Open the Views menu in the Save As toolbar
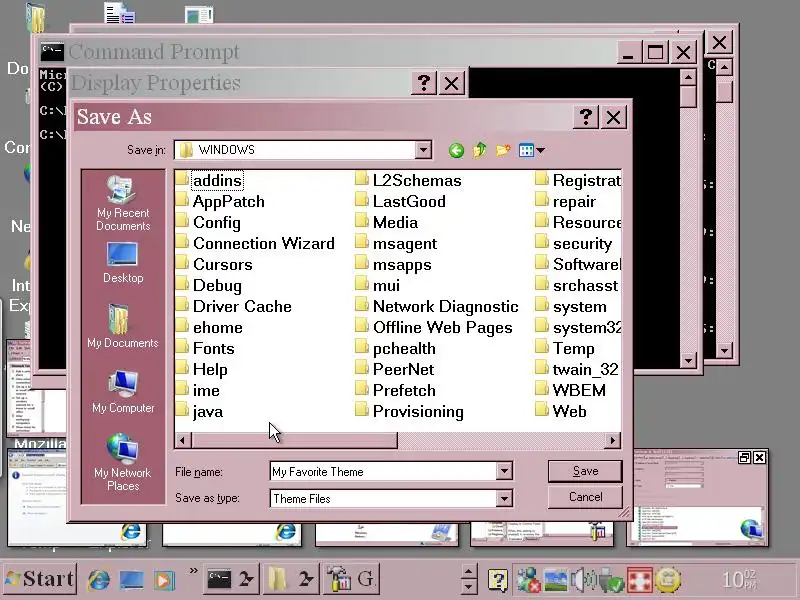The height and width of the screenshot is (600, 800). 531,150
